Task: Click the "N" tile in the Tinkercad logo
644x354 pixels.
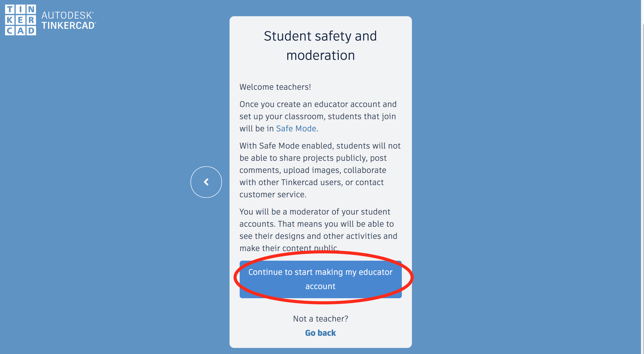Action: [x=31, y=9]
